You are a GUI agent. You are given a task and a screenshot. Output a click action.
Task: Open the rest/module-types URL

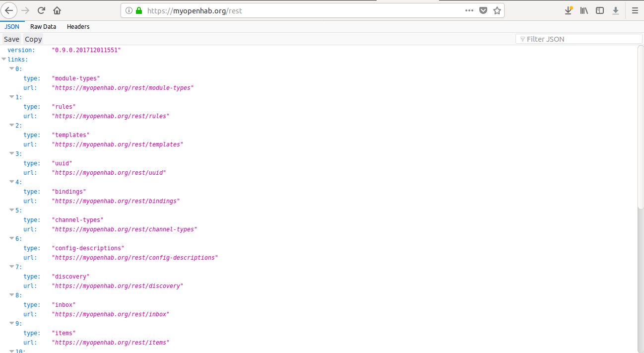tap(123, 88)
